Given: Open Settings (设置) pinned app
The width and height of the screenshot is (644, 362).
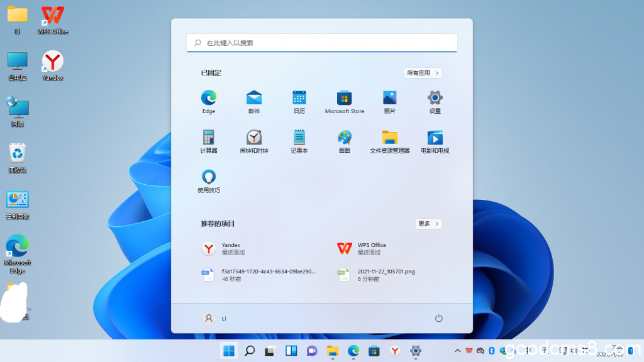Looking at the screenshot, I should [435, 102].
